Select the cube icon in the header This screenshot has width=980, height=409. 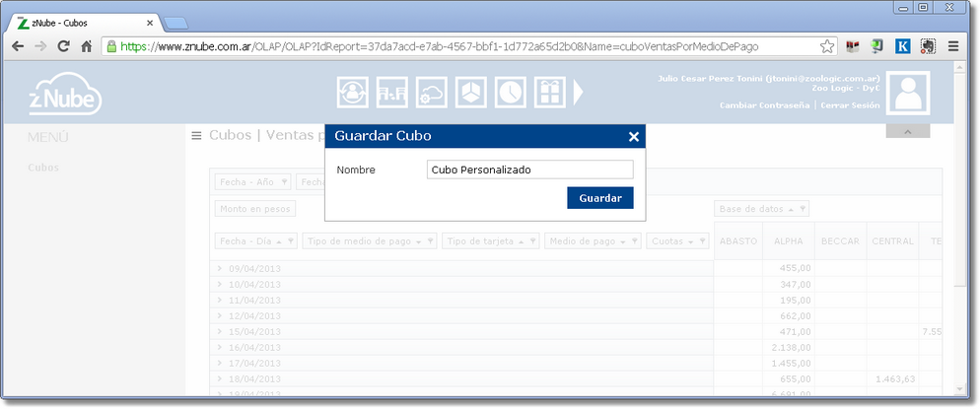click(x=470, y=92)
